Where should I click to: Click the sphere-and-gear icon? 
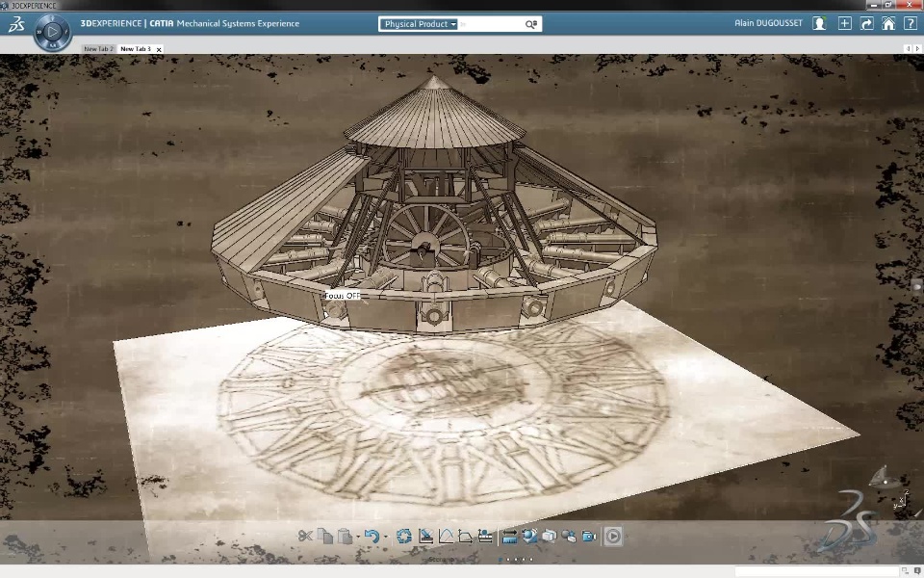[569, 536]
